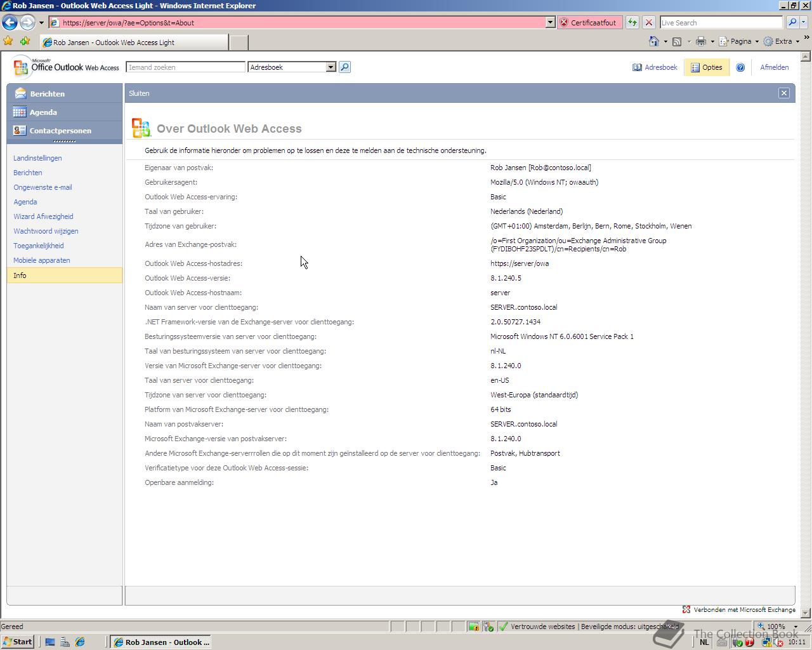
Task: Click the address bar URL field
Action: [297, 22]
